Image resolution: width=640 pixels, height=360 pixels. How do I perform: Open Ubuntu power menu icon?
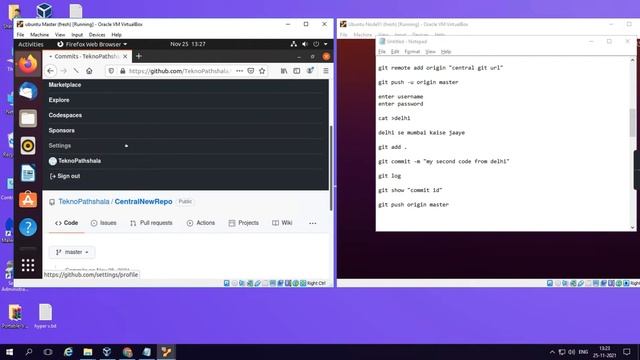pos(316,44)
